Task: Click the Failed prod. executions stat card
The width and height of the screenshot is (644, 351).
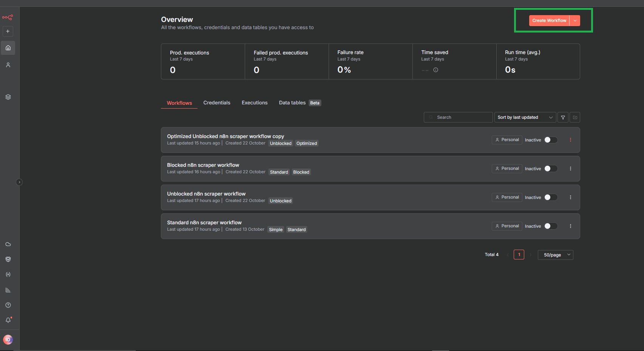Action: (287, 62)
